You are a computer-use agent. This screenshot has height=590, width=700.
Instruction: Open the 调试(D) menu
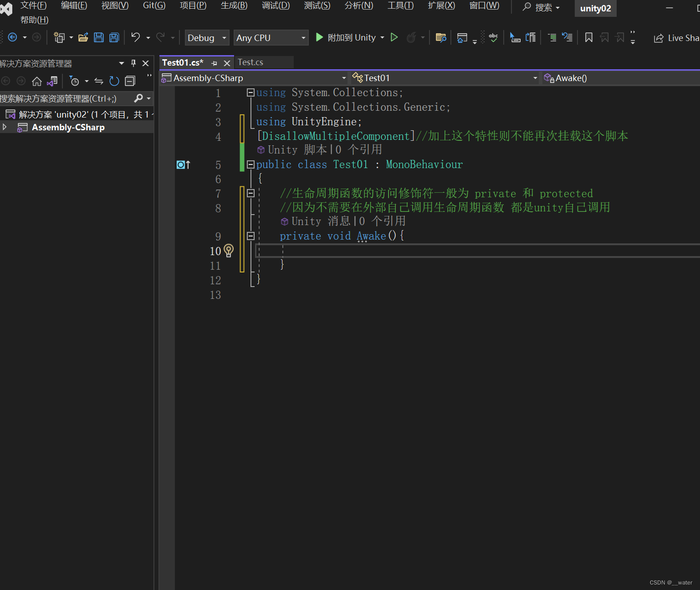point(275,6)
